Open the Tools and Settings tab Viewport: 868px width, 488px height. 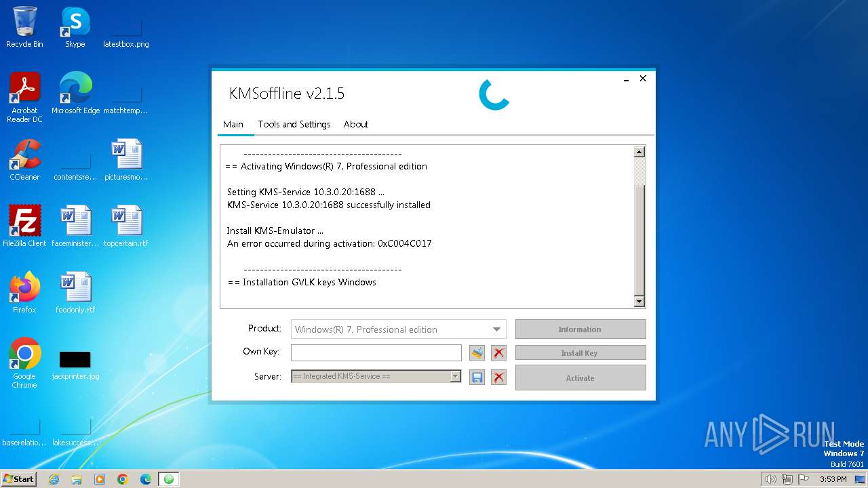coord(294,124)
